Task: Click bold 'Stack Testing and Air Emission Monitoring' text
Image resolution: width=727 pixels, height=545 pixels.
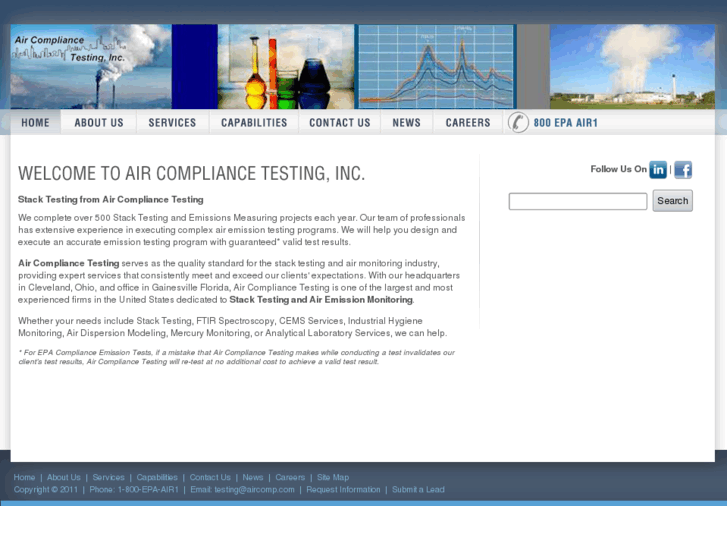Action: tap(321, 300)
